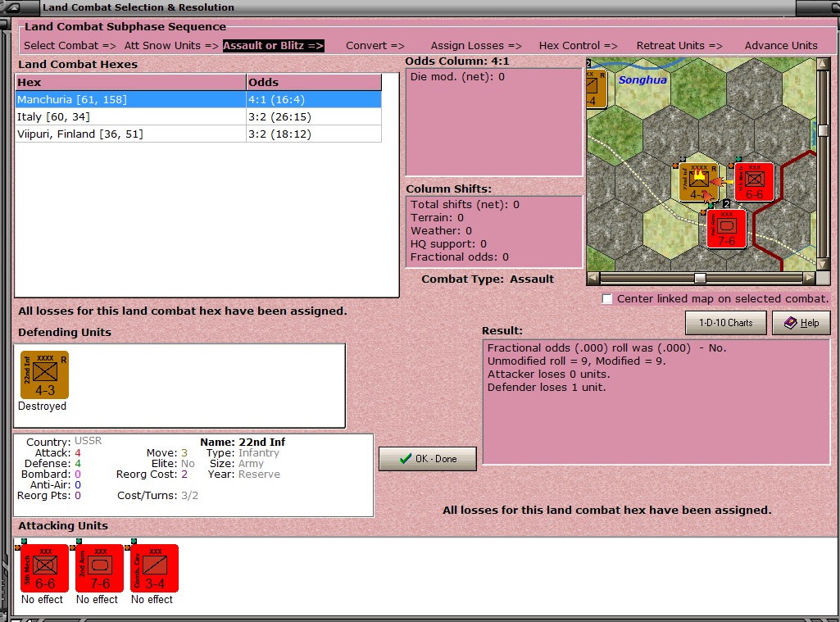Click the 3:2 (26:15) odds cell

(x=314, y=117)
